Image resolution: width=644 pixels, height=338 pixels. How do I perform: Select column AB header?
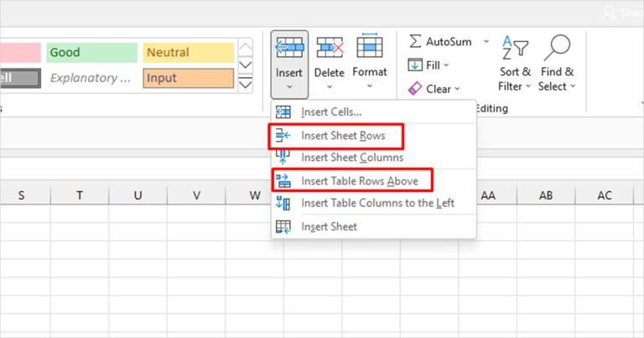(546, 195)
